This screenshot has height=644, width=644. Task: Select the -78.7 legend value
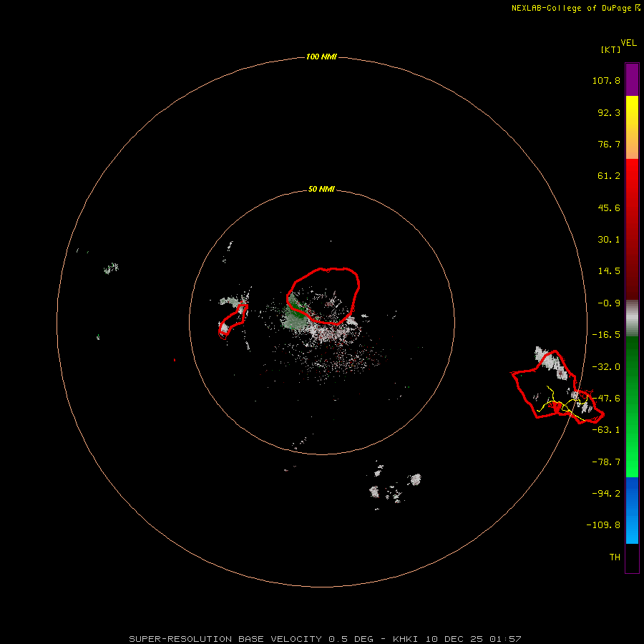pyautogui.click(x=606, y=462)
